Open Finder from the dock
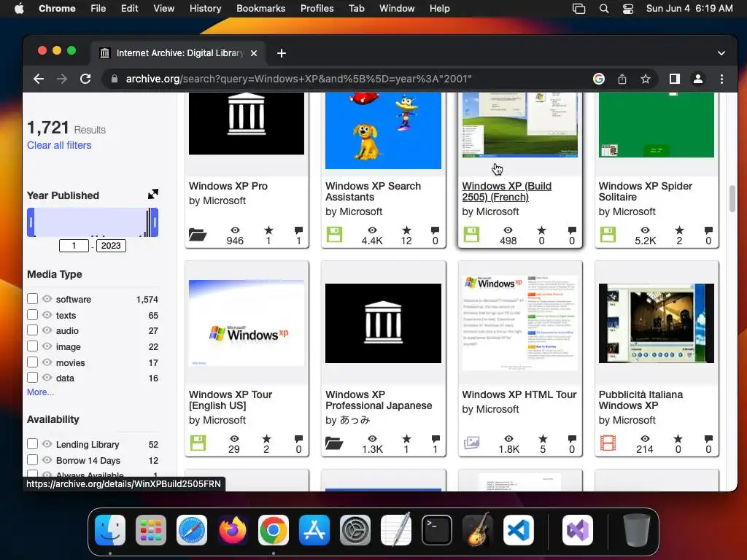The height and width of the screenshot is (560, 747). pos(110,530)
